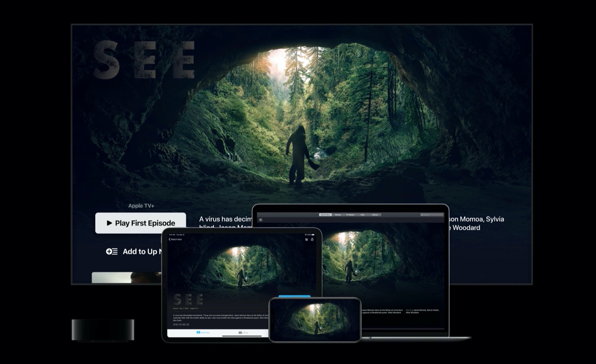Tap the video playing on the iPhone
The image size is (596, 364).
click(315, 320)
